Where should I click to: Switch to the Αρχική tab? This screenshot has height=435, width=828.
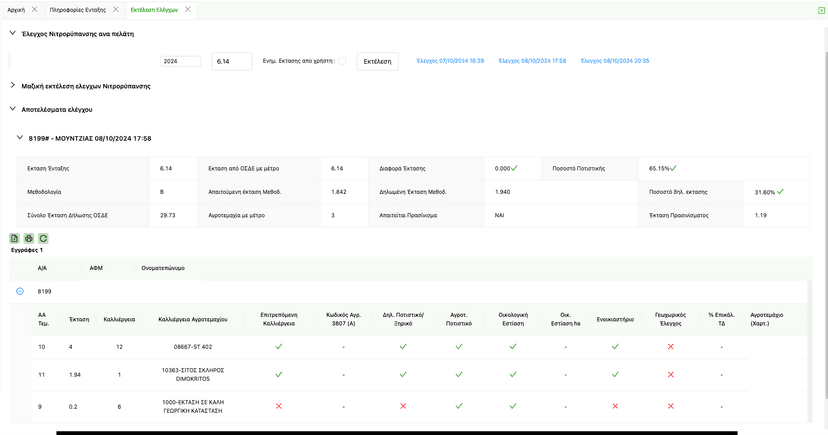tap(16, 10)
